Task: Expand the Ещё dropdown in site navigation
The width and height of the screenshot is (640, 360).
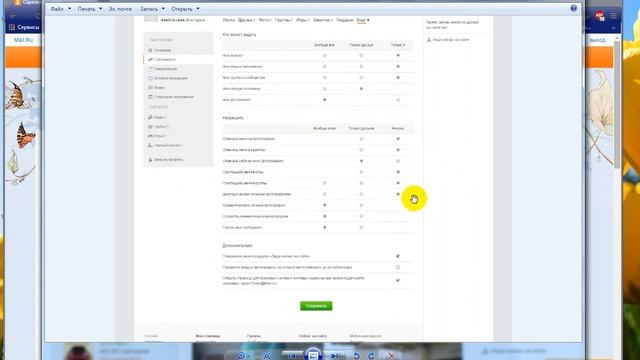Action: pyautogui.click(x=363, y=20)
